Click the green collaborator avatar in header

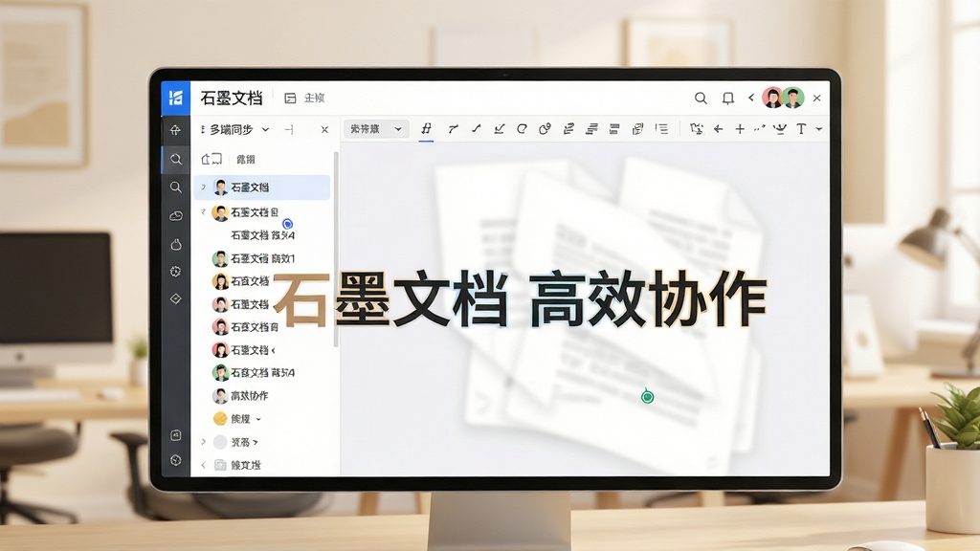793,98
